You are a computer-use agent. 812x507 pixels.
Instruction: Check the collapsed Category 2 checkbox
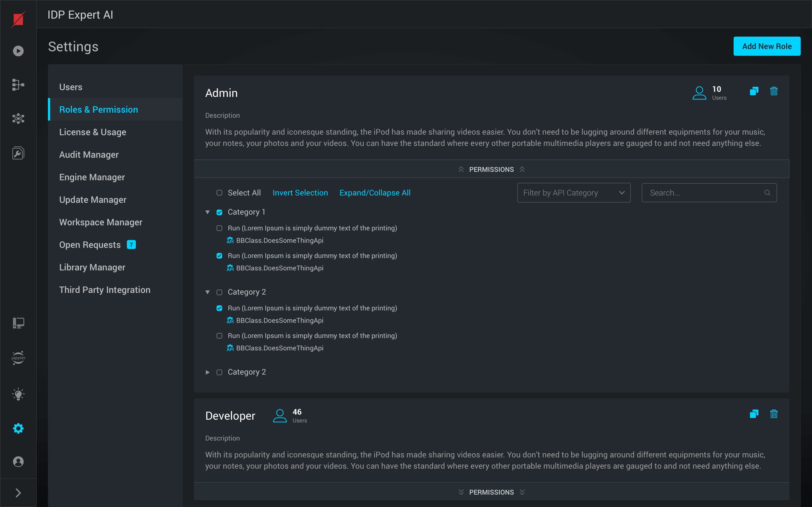tap(219, 372)
